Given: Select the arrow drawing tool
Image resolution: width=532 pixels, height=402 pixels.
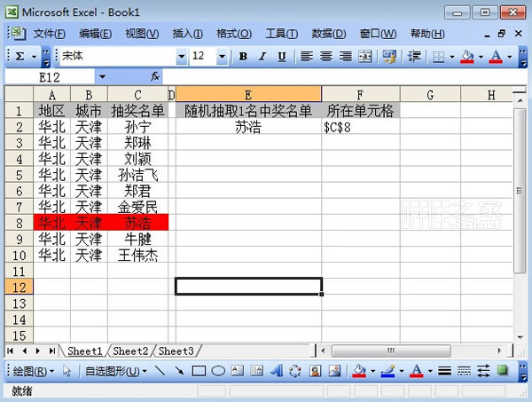Looking at the screenshot, I should click(180, 371).
